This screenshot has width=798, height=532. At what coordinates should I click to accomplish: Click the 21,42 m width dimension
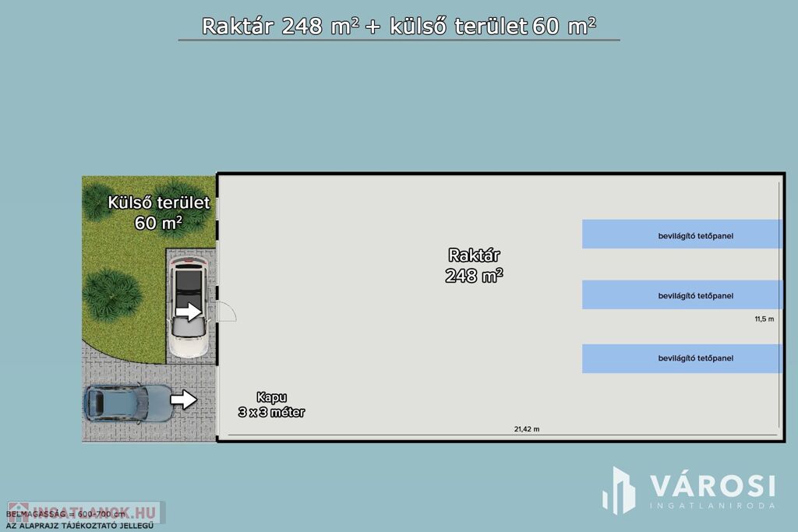coord(527,428)
